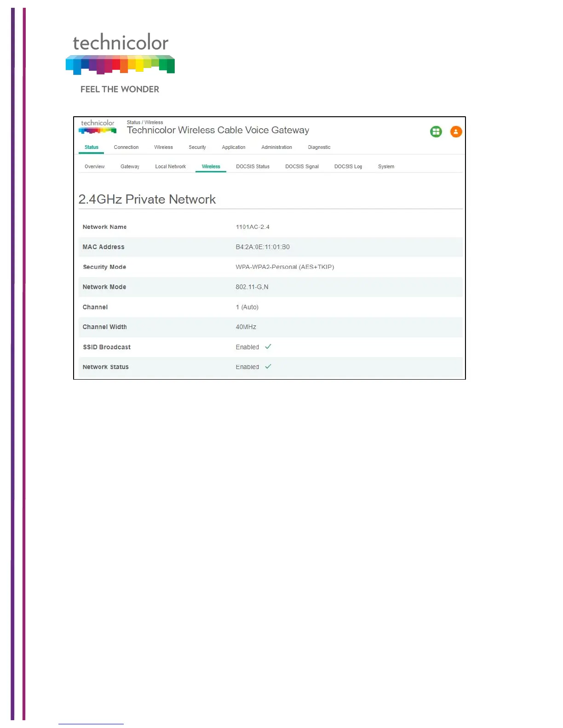563x728 pixels.
Task: Click the Status / Wireless breadcrumb
Action: (145, 122)
